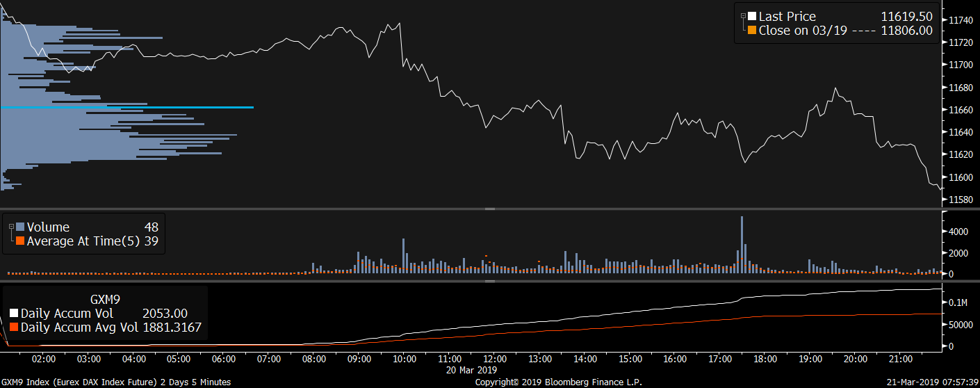Screen dimensions: 980x388
Task: Grab the divider handle between volume and accumulation panes
Action: (489, 281)
